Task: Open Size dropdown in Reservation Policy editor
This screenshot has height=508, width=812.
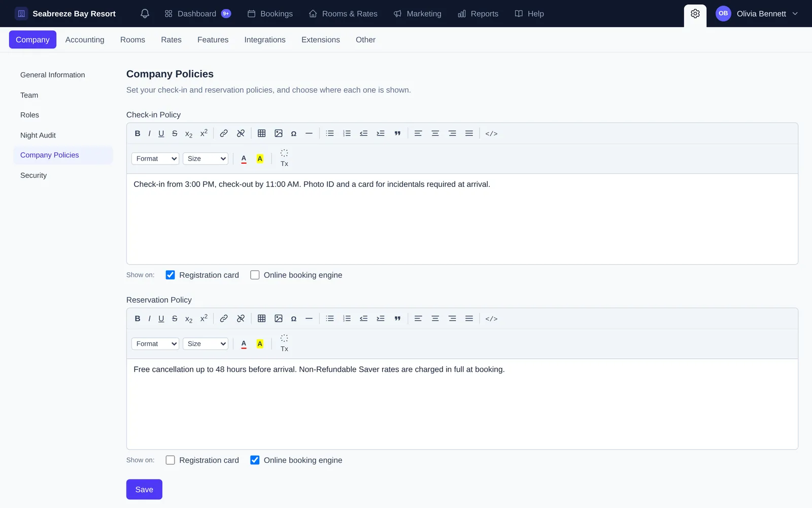Action: (x=206, y=344)
